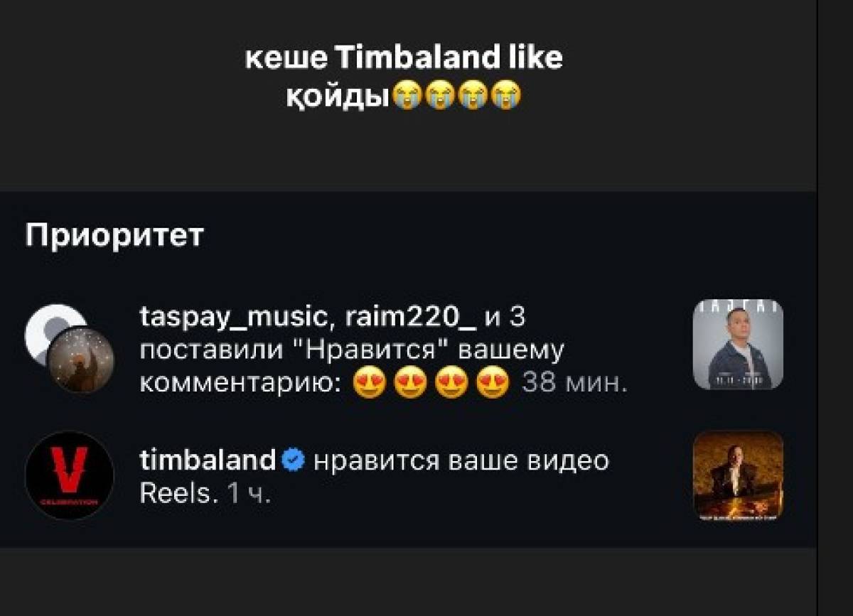Open raim220_ profile link
The width and height of the screenshot is (853, 616).
[x=410, y=317]
